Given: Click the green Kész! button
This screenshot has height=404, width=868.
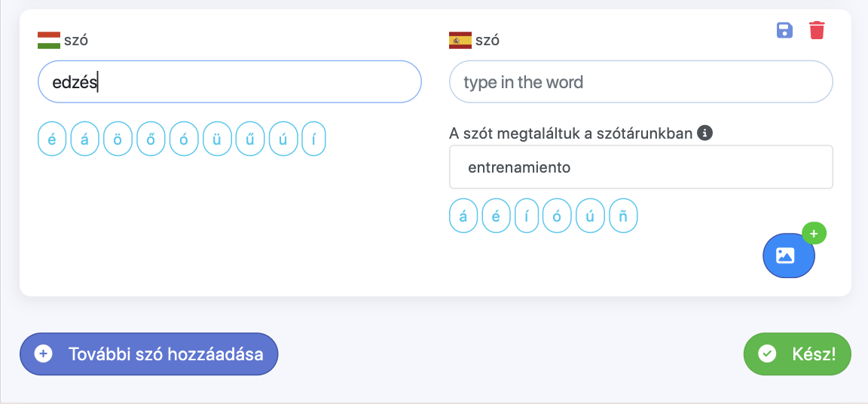Looking at the screenshot, I should tap(797, 353).
